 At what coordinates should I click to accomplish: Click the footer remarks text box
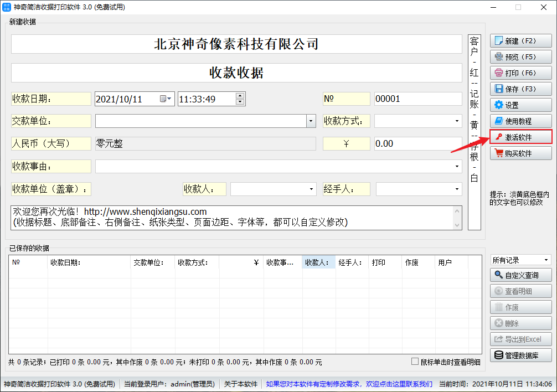[236, 217]
